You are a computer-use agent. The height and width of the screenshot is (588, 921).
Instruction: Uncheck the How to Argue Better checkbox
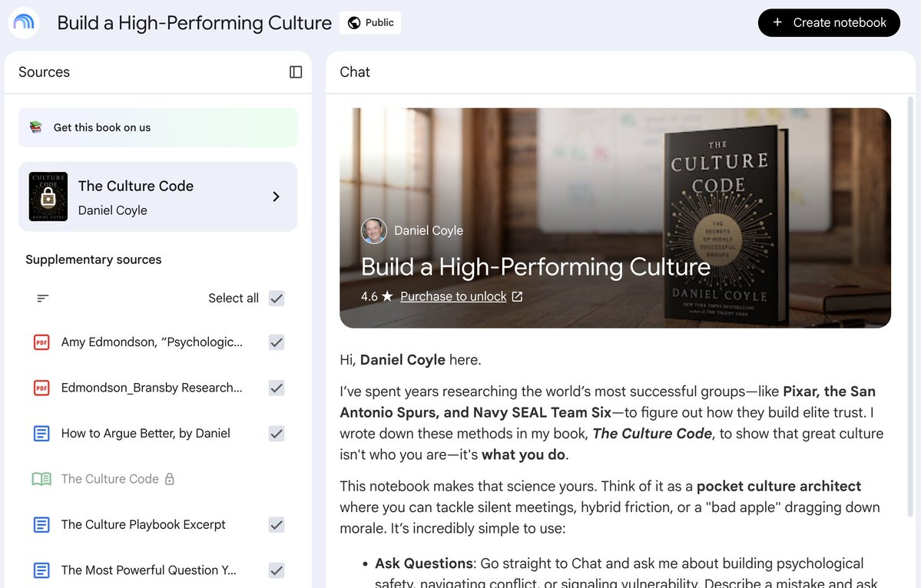[277, 434]
